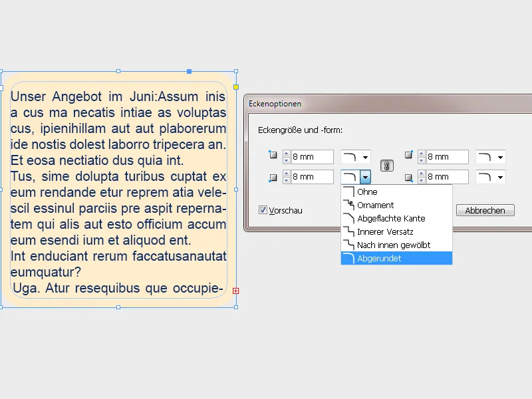Select Abgerundet corner shape

tap(396, 258)
